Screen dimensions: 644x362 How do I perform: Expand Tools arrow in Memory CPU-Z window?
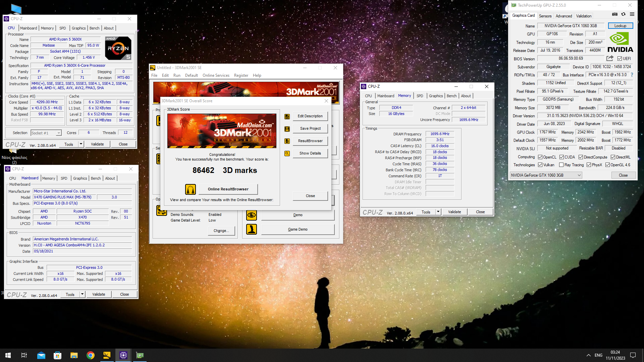(438, 212)
